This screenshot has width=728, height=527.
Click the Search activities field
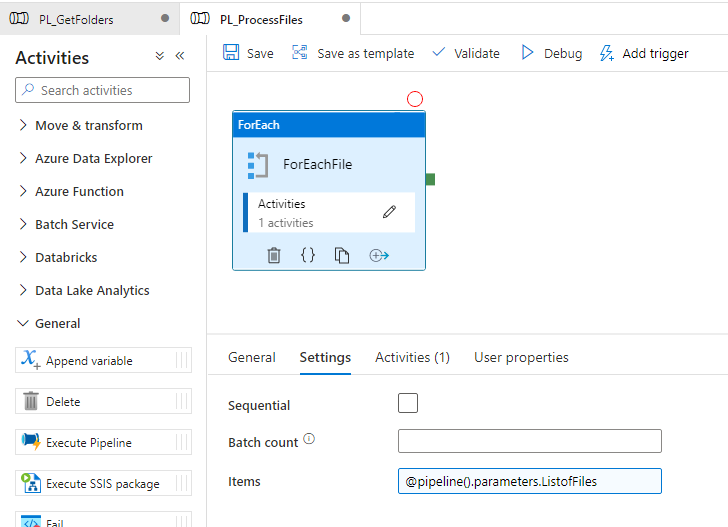tap(103, 90)
